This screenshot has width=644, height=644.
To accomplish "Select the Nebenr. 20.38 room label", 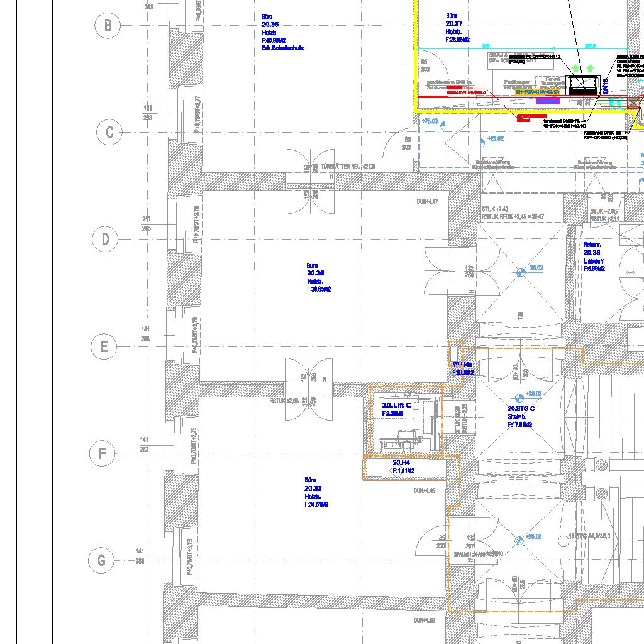I will point(594,256).
